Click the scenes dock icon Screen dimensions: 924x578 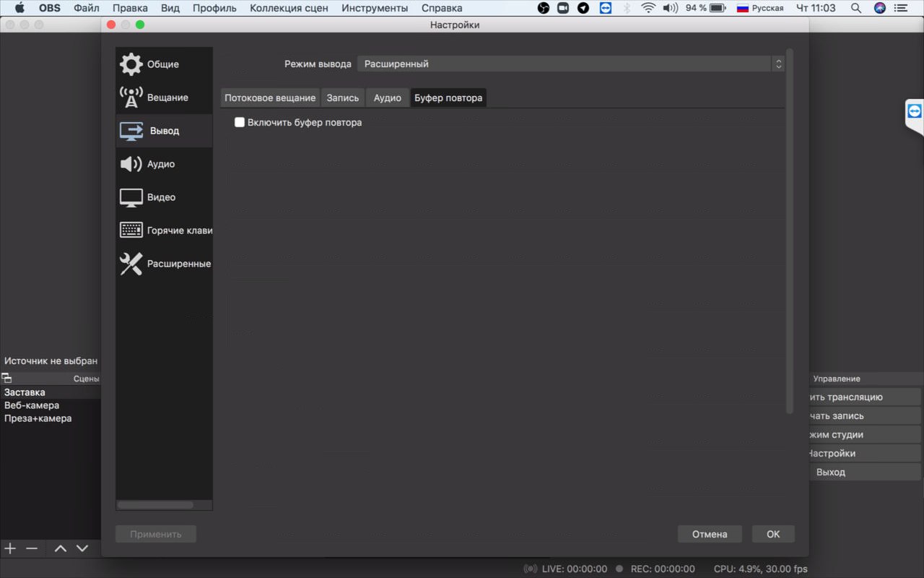[x=6, y=378]
